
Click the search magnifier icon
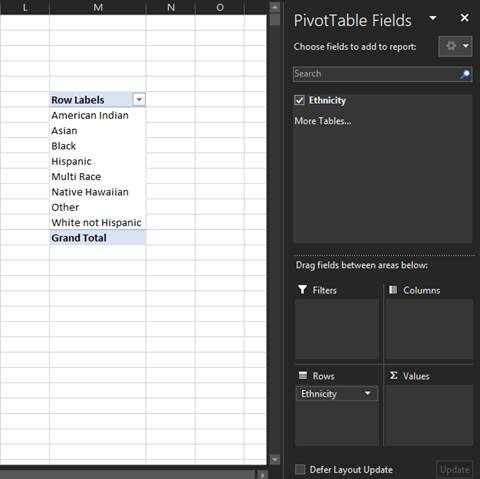[x=465, y=74]
